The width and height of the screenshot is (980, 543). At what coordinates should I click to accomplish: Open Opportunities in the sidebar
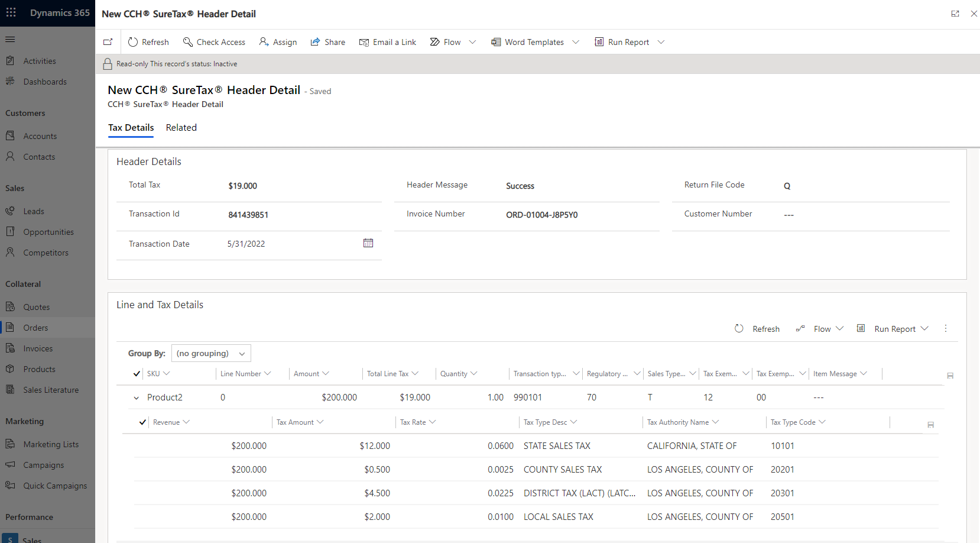[x=47, y=232]
